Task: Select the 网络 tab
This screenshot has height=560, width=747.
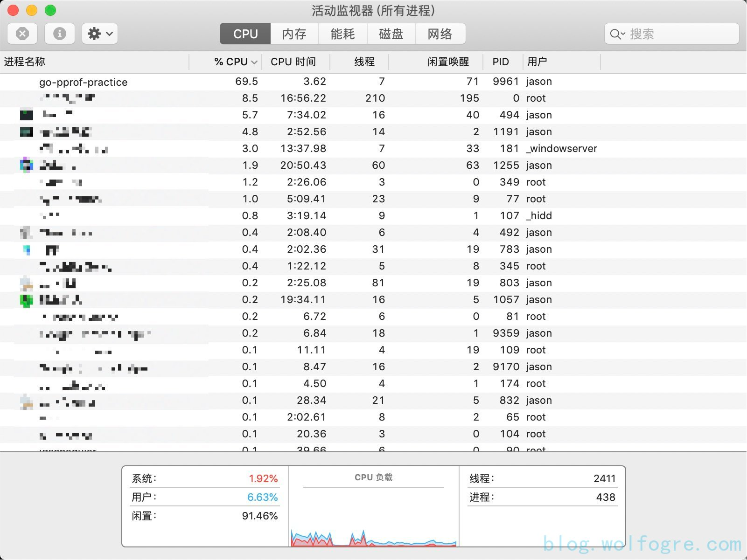Action: 440,34
